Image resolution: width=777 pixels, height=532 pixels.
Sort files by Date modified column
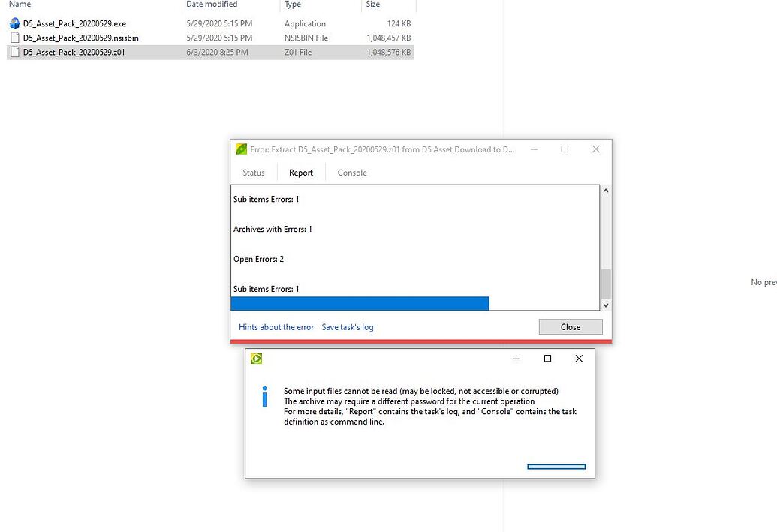[212, 5]
